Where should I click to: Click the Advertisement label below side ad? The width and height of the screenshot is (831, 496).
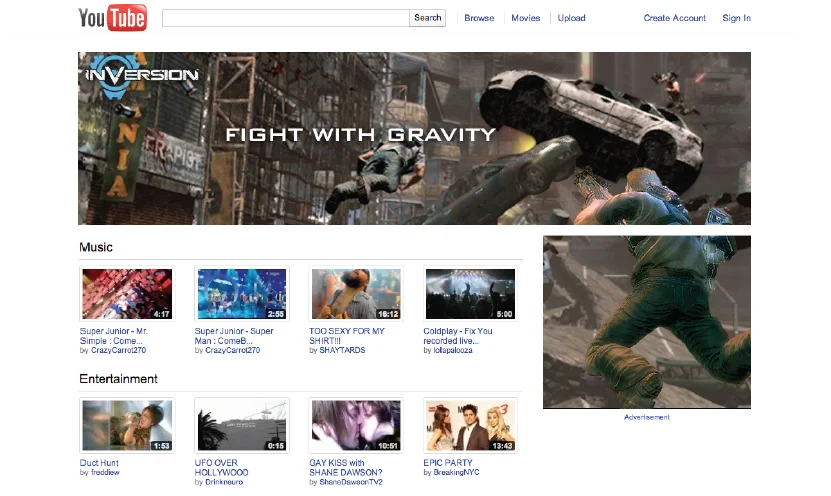tap(647, 418)
